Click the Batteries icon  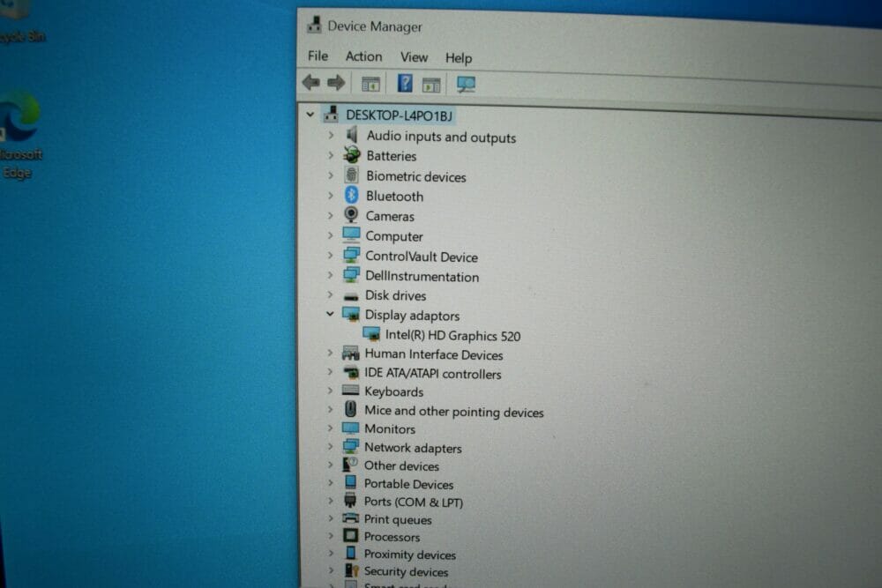tap(352, 154)
